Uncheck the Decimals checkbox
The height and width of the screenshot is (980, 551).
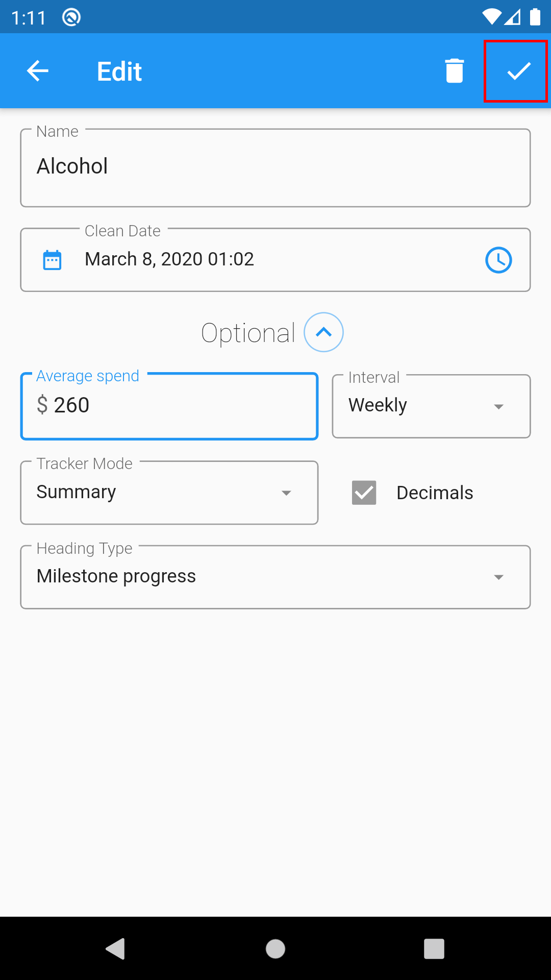364,493
